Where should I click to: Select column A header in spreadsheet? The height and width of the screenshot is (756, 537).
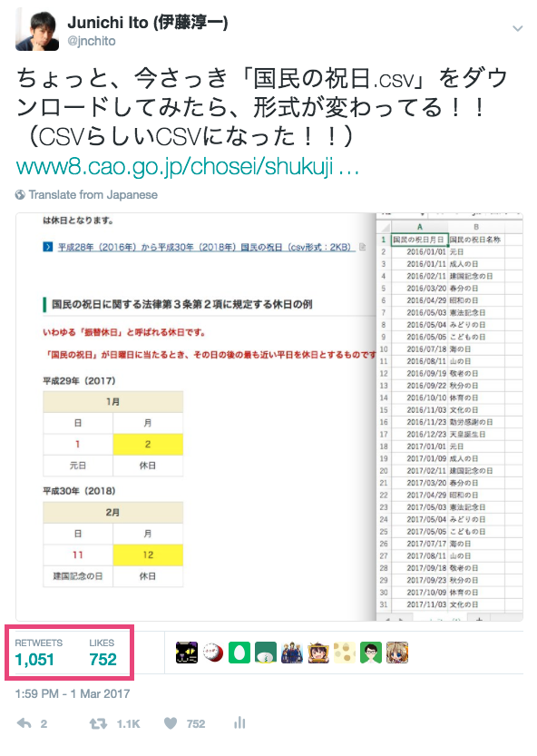pos(419,227)
